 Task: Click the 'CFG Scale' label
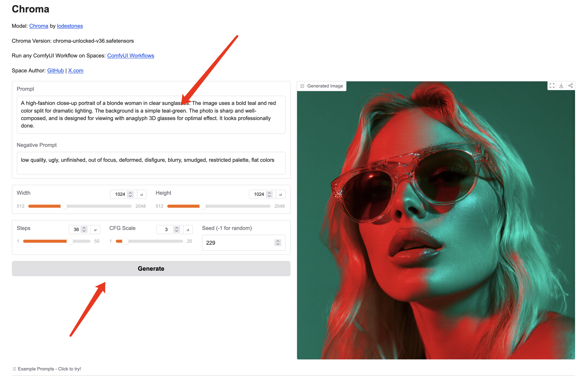[122, 228]
